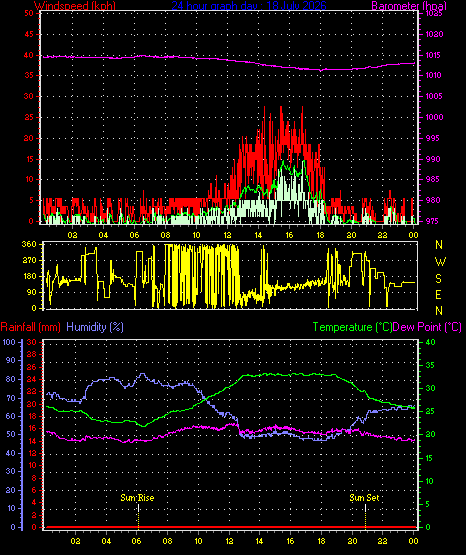Select the Rainfall (mm) legend label
The height and width of the screenshot is (555, 466).
click(x=30, y=327)
